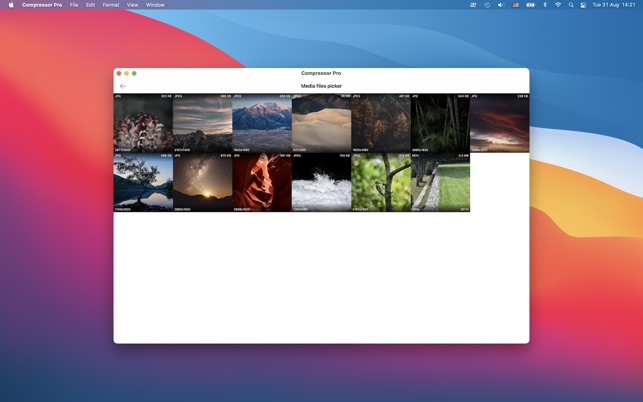
Task: Open the Format menu
Action: click(111, 5)
